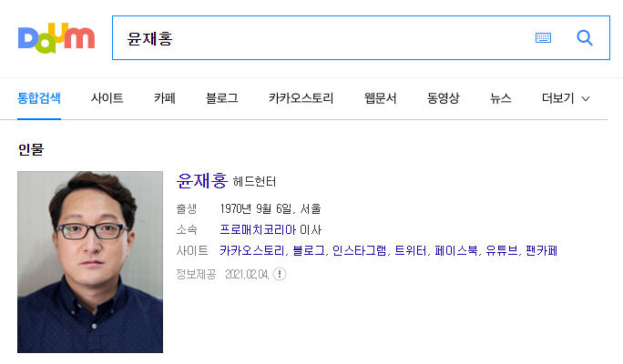
Task: Switch to the 사이트 tab
Action: (x=107, y=98)
